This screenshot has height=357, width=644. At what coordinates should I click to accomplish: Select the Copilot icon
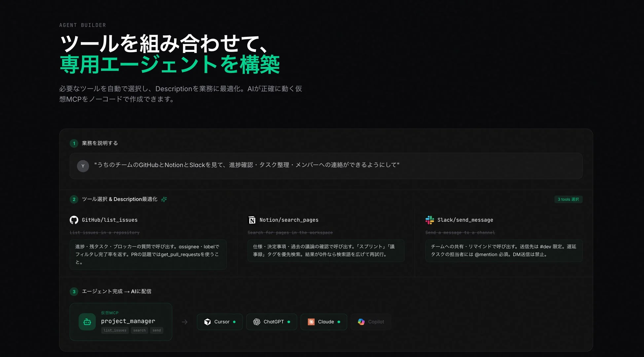tap(361, 322)
